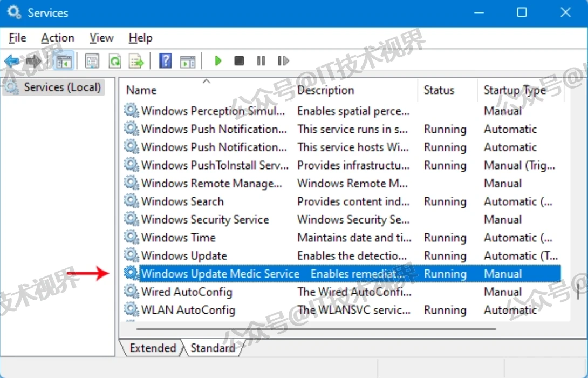This screenshot has width=588, height=378.
Task: Select the Windows Update service name
Action: 184,255
